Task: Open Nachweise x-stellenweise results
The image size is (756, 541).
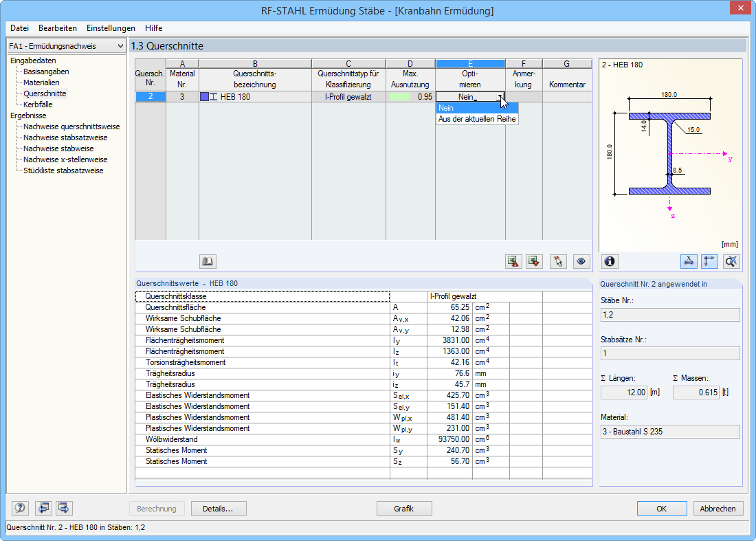Action: pyautogui.click(x=65, y=159)
